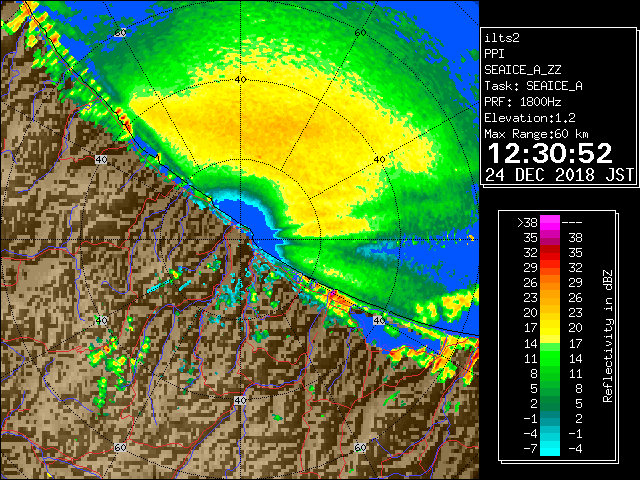Click the 'Reflectivity in dBZ' vertical legend title
This screenshot has height=480, width=640.
tap(608, 336)
